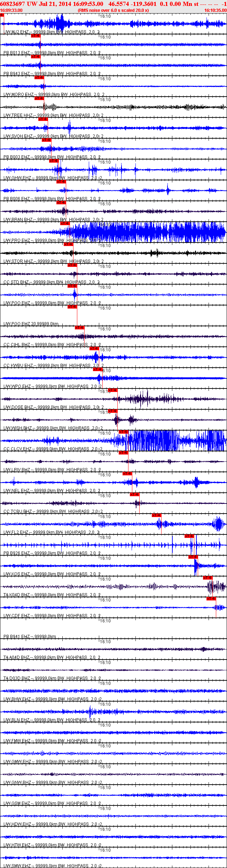This screenshot has height=868, width=227.
Task: Select the pick flag on the CC STD trace
Action: [x=72, y=265]
